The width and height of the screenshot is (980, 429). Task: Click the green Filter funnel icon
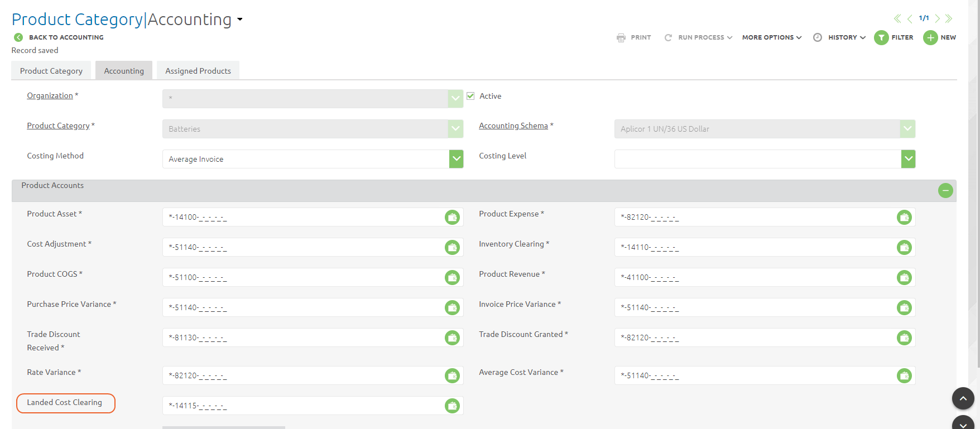[881, 37]
